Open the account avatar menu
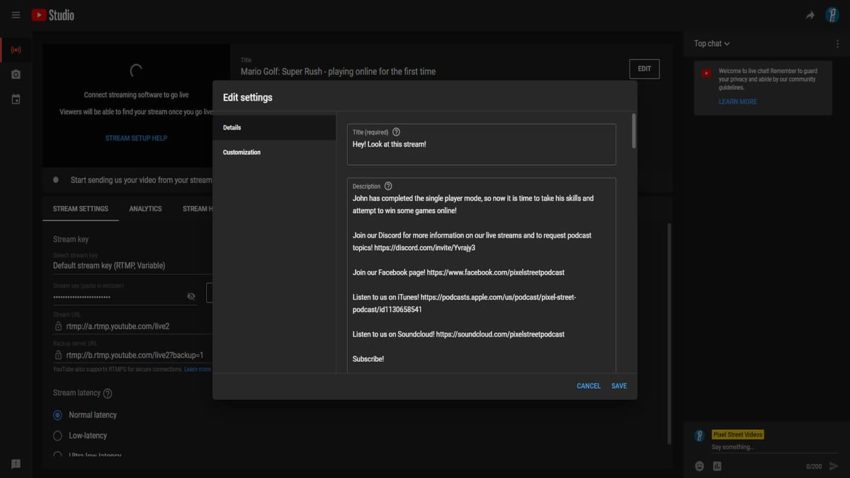Viewport: 850px width, 478px height. tap(832, 15)
